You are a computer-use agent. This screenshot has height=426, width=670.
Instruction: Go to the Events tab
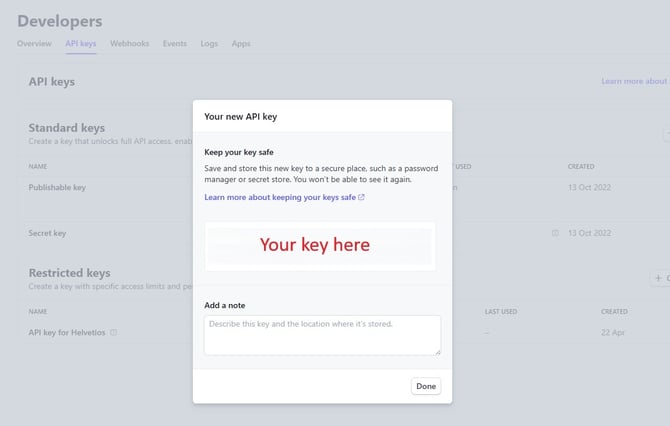(x=175, y=44)
